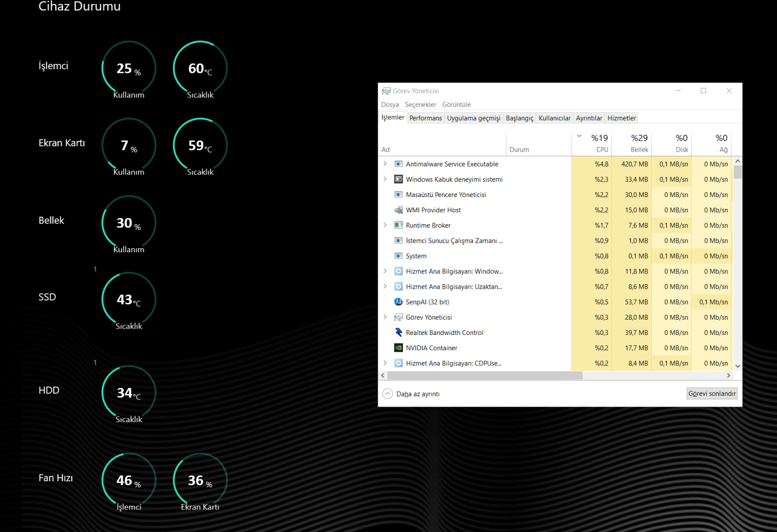The image size is (777, 532).
Task: Expand the Antimalware Service Executable row
Action: pyautogui.click(x=385, y=164)
